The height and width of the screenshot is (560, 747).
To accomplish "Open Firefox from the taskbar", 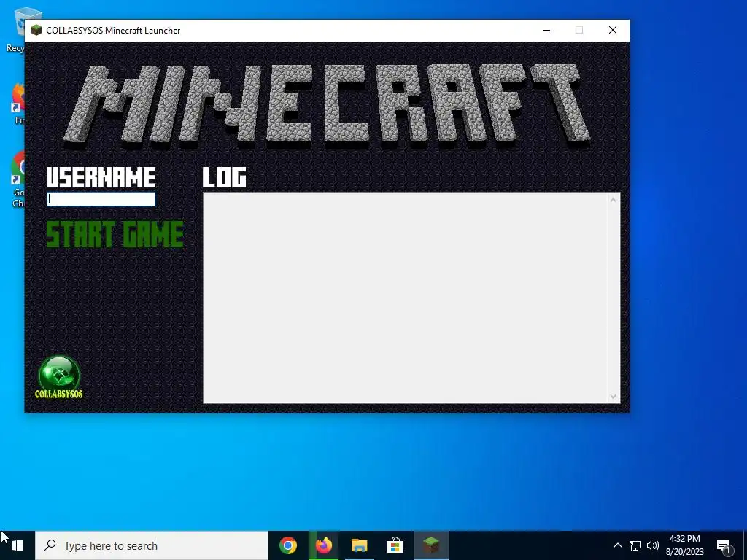I will pos(324,545).
